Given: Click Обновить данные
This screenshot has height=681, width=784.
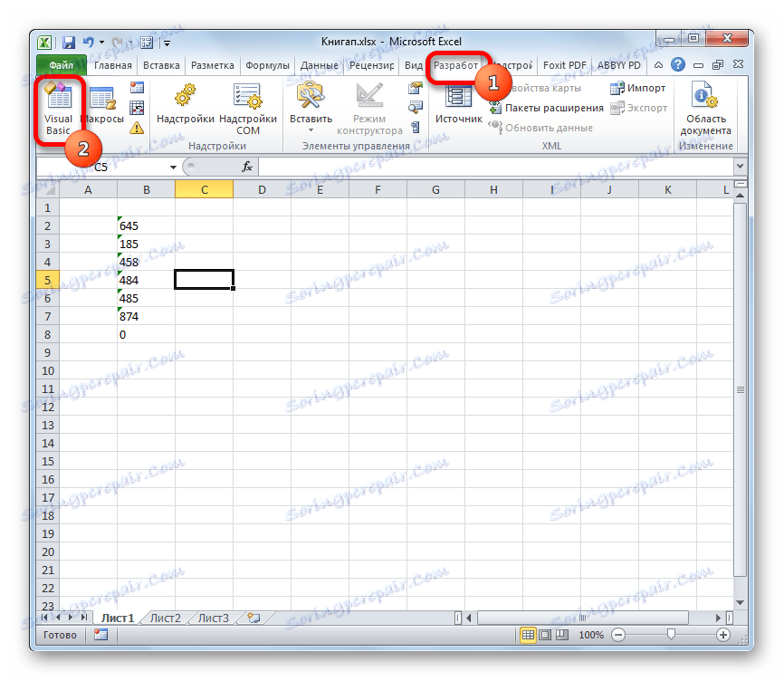Looking at the screenshot, I should pos(541,128).
